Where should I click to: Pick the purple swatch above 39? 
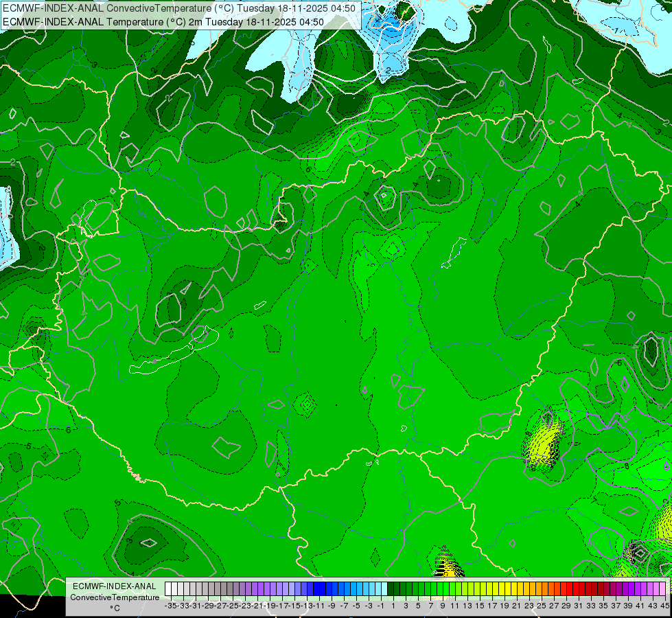tap(625, 589)
